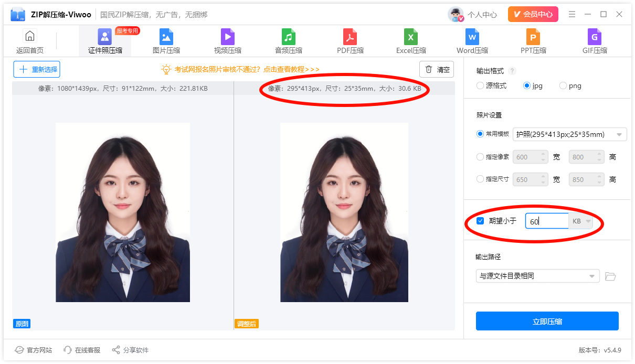The height and width of the screenshot is (364, 635).
Task: Click the dimension height 850 field
Action: pos(583,179)
